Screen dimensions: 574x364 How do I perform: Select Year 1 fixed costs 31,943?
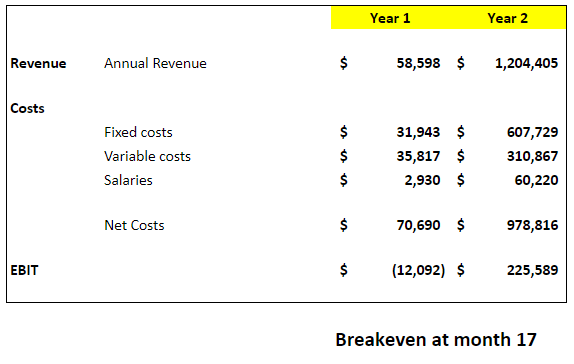(x=418, y=132)
